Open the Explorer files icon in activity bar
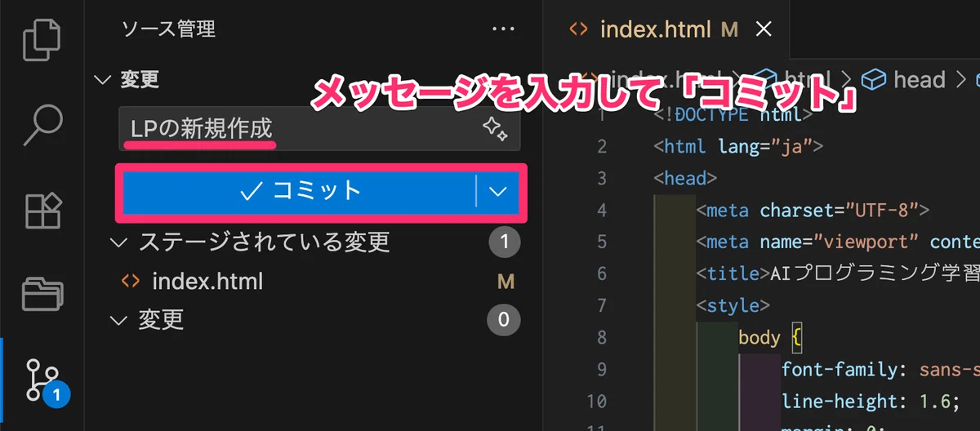Image resolution: width=980 pixels, height=431 pixels. click(42, 38)
